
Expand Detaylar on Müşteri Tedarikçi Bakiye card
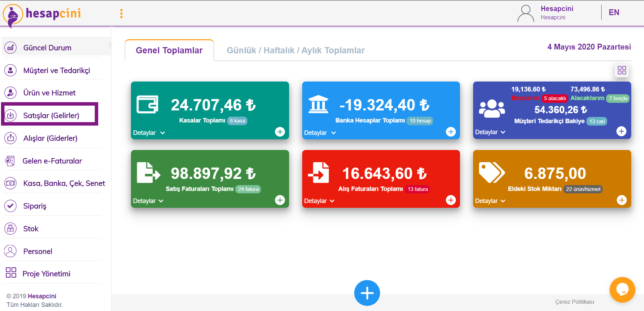point(490,132)
